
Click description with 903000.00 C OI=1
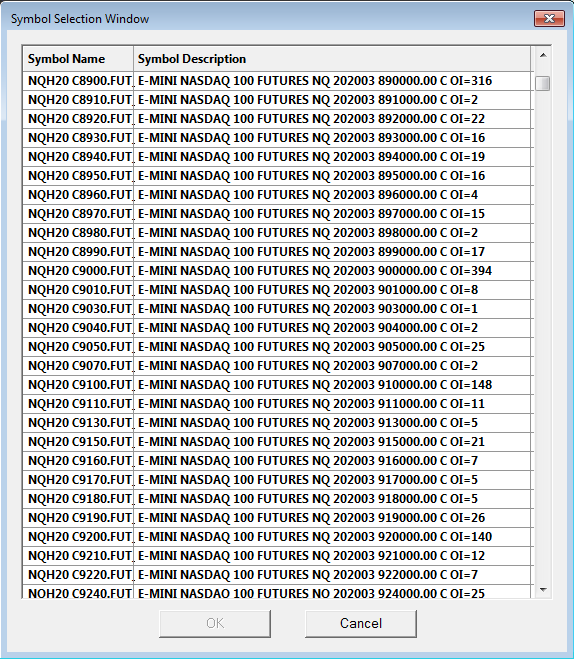point(332,308)
